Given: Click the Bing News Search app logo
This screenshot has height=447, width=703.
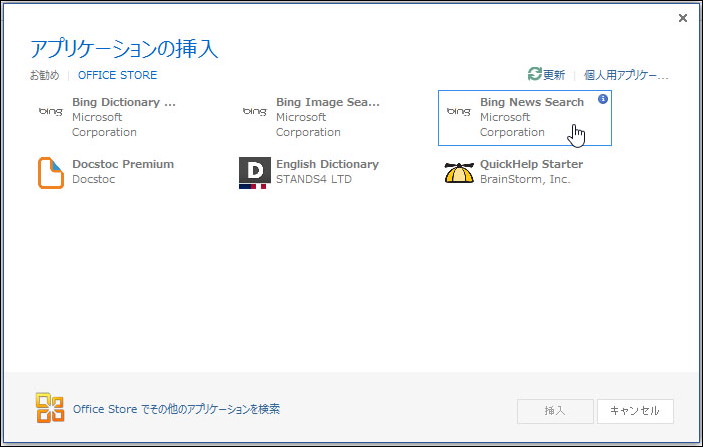Looking at the screenshot, I should coord(459,111).
